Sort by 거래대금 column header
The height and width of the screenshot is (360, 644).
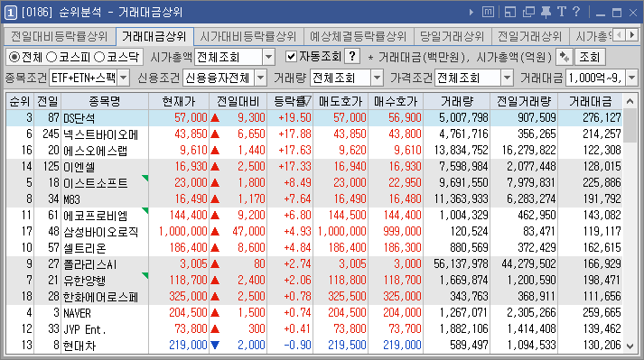(590, 101)
